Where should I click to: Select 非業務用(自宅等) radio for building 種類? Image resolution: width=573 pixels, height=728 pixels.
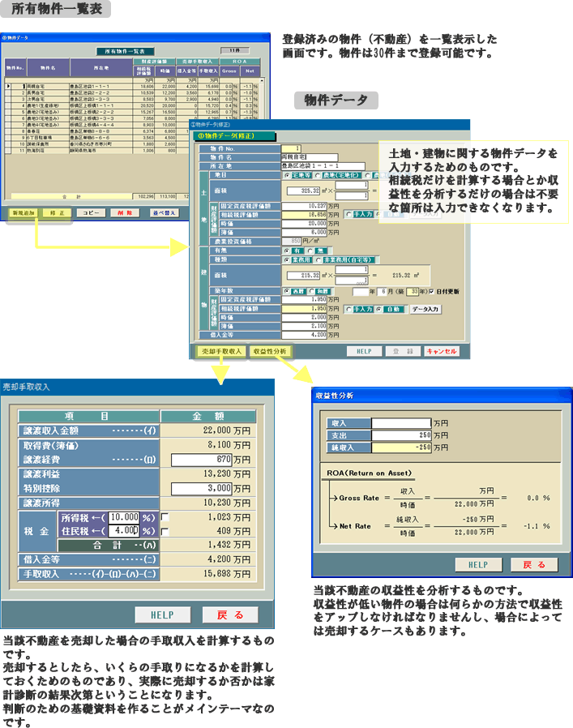tap(318, 260)
